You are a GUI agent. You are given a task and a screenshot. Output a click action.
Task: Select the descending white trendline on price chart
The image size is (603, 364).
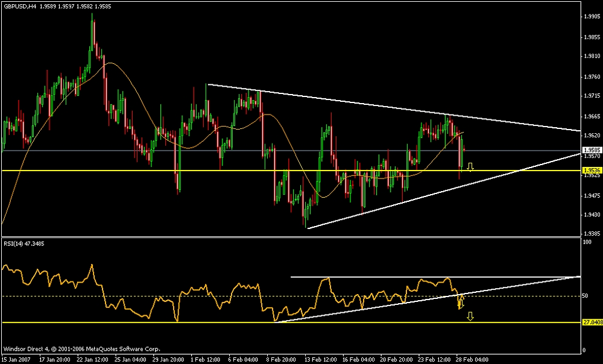tap(394, 107)
